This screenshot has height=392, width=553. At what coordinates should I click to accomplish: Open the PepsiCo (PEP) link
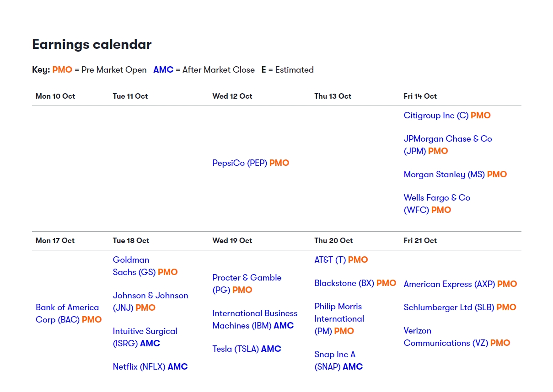[240, 163]
